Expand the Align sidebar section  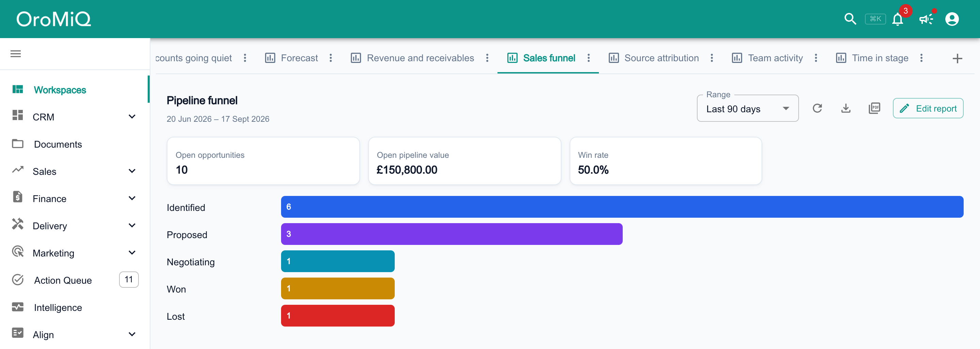(74, 335)
